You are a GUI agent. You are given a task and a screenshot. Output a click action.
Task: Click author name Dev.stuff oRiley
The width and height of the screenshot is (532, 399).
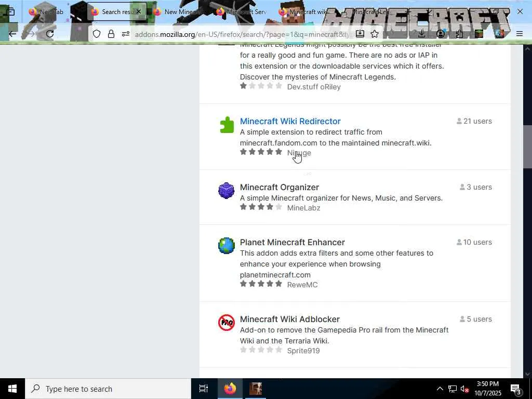(x=314, y=87)
